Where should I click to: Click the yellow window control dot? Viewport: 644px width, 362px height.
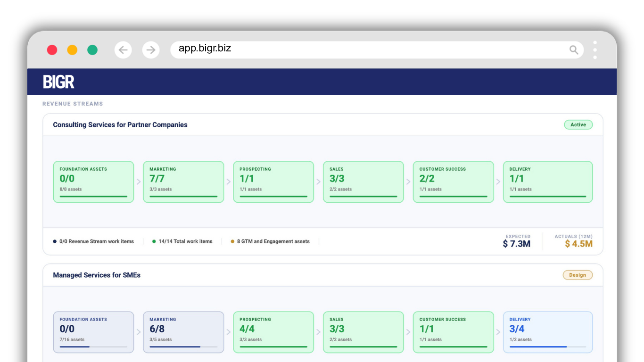[72, 50]
